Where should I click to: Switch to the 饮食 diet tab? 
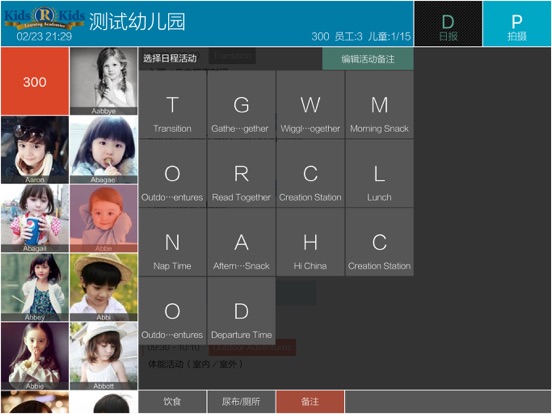pyautogui.click(x=172, y=401)
